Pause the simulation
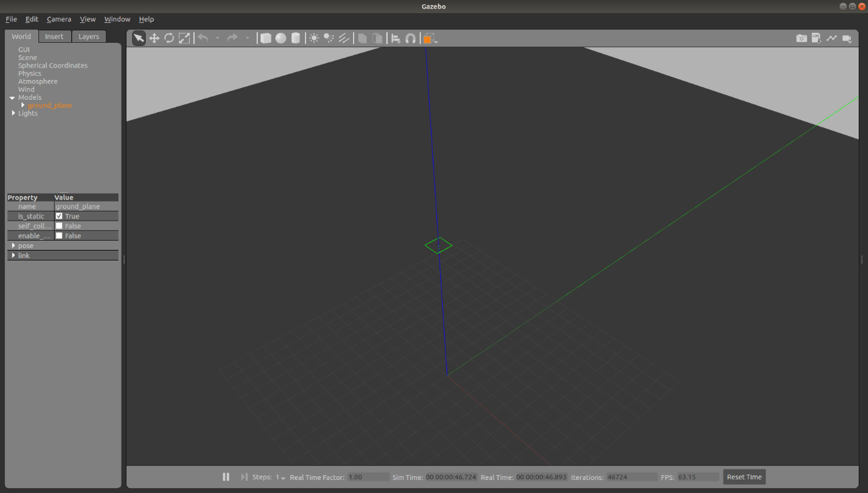The image size is (868, 493). [226, 477]
